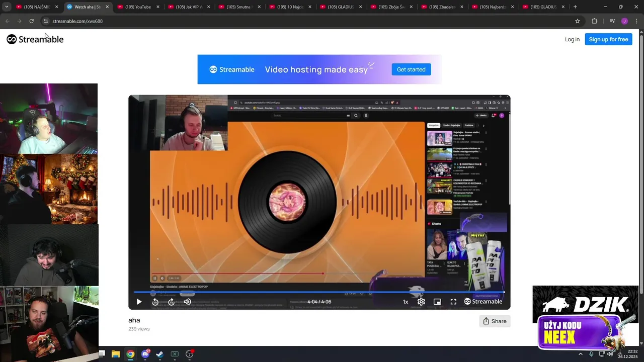Click the Log in link
The height and width of the screenshot is (362, 644).
click(x=572, y=39)
